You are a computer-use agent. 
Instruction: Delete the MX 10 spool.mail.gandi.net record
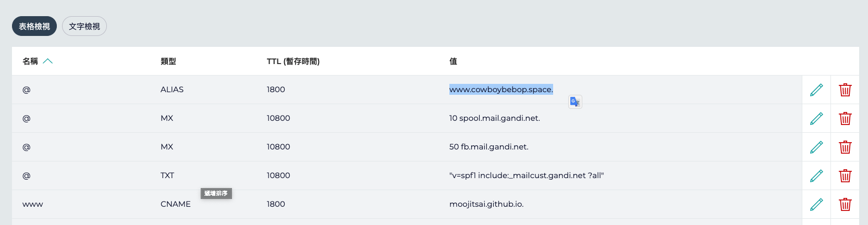pyautogui.click(x=845, y=119)
